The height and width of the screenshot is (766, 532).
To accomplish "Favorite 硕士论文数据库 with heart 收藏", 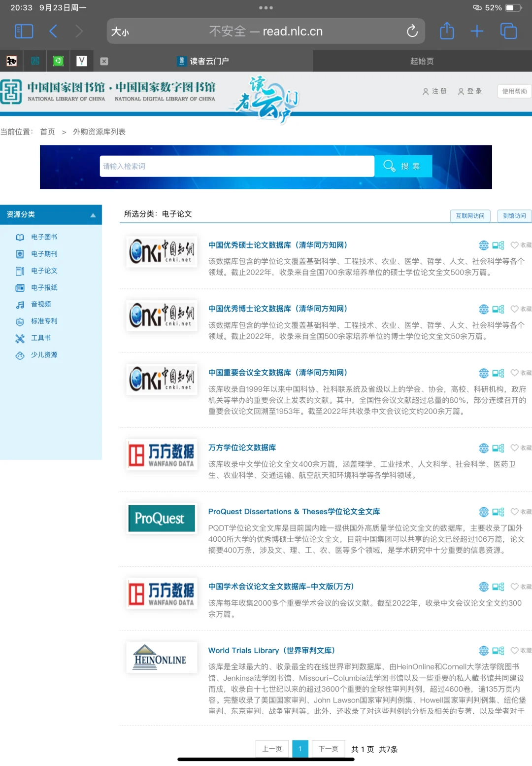I will 521,245.
